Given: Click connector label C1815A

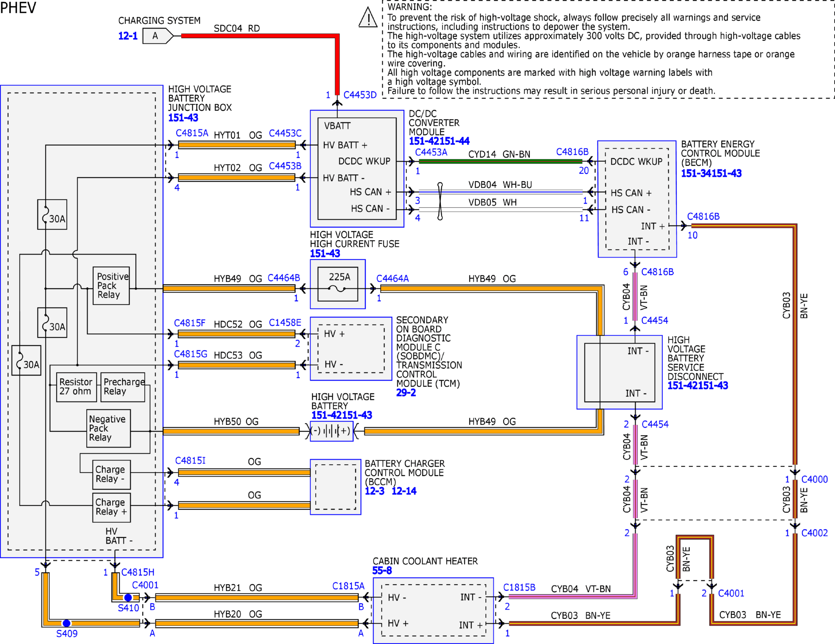Looking at the screenshot, I should pyautogui.click(x=349, y=586).
